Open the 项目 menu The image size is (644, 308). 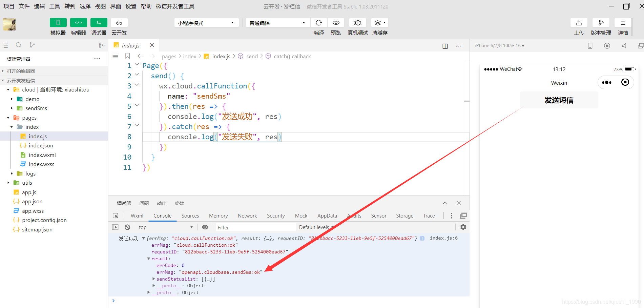point(9,6)
